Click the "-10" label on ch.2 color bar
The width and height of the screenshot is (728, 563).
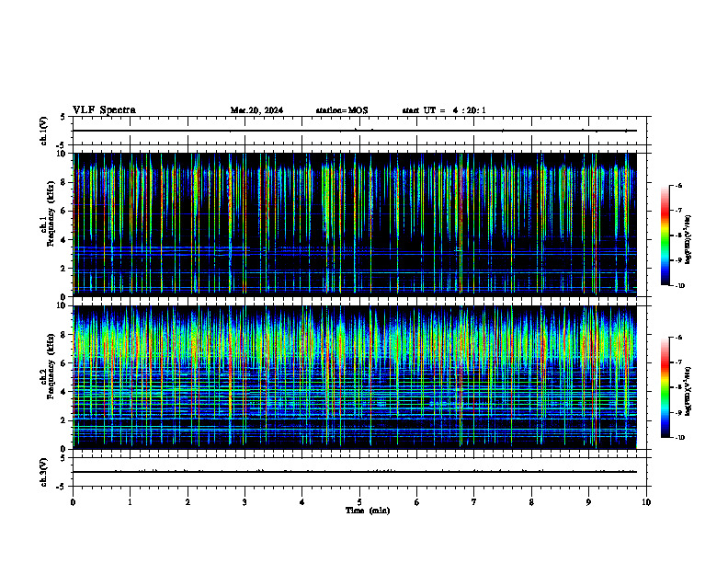679,438
